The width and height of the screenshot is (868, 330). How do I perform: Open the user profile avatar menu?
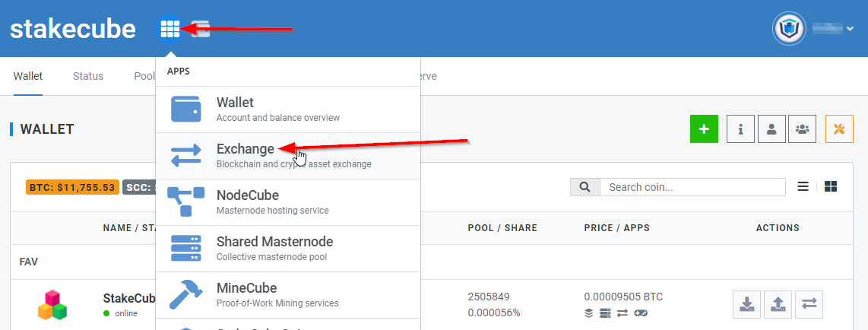point(789,29)
